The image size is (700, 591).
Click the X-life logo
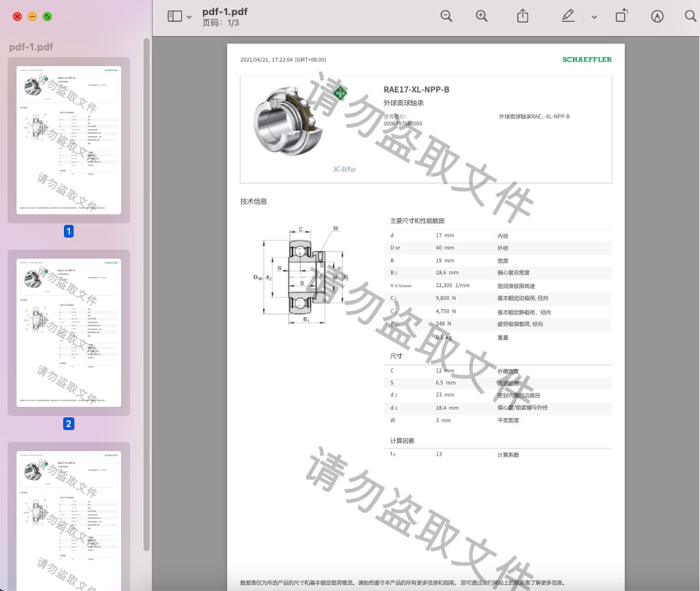click(x=344, y=169)
